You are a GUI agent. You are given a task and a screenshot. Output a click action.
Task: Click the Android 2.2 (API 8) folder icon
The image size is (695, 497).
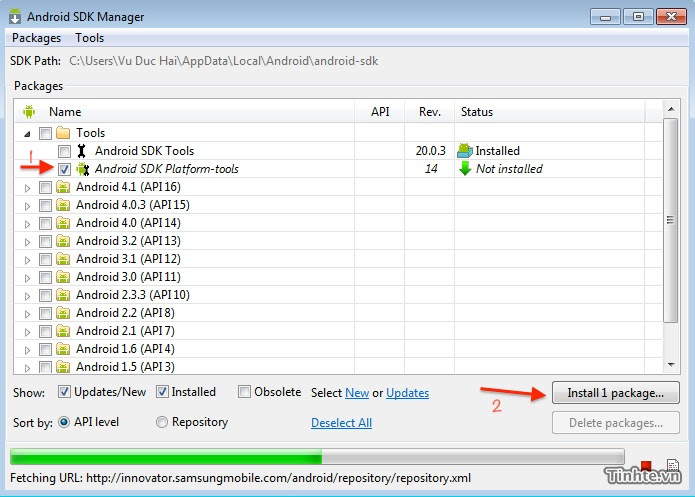click(63, 313)
